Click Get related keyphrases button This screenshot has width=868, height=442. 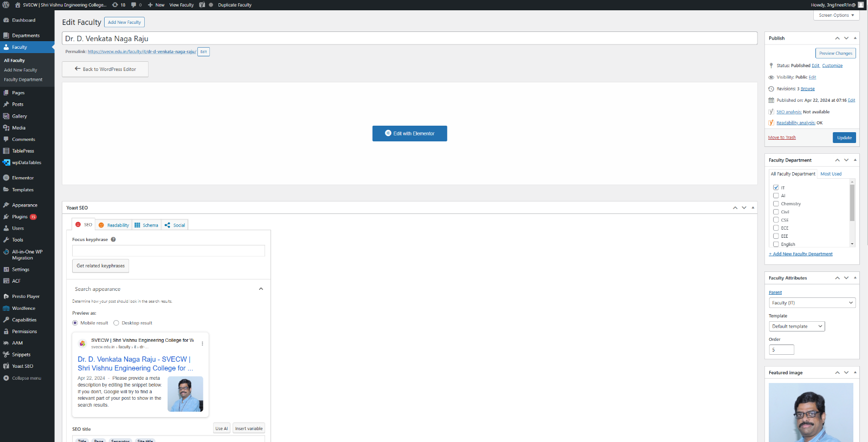[x=101, y=266]
